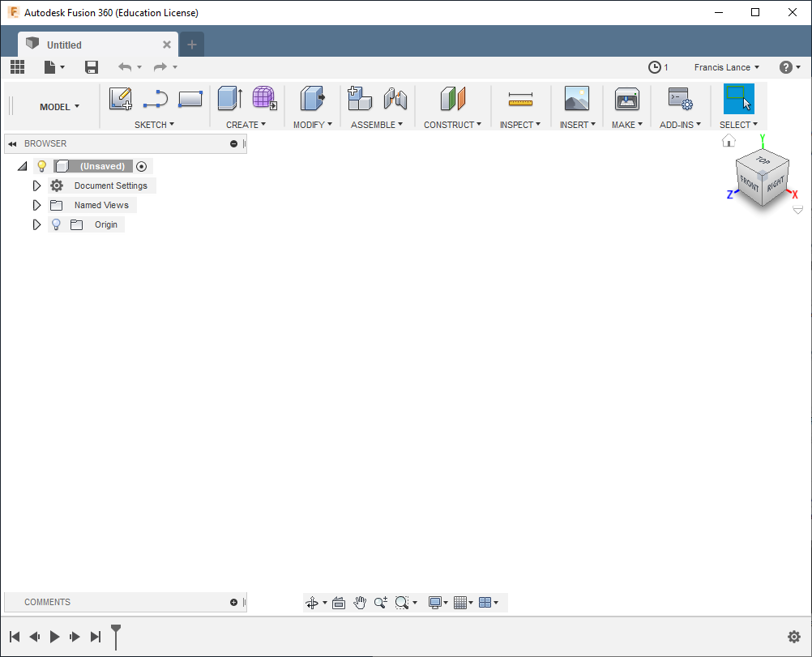Click the timeline marker
Screen dimensions: 812x657
pos(116,637)
